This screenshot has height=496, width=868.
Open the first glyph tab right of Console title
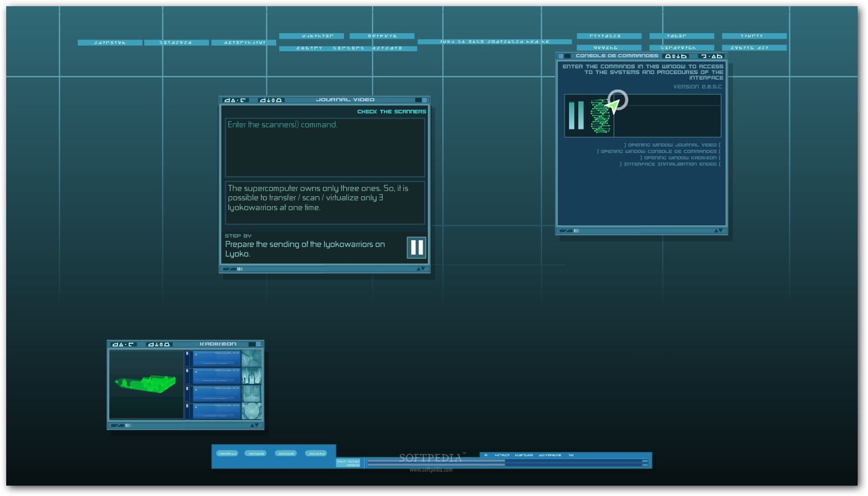[676, 56]
